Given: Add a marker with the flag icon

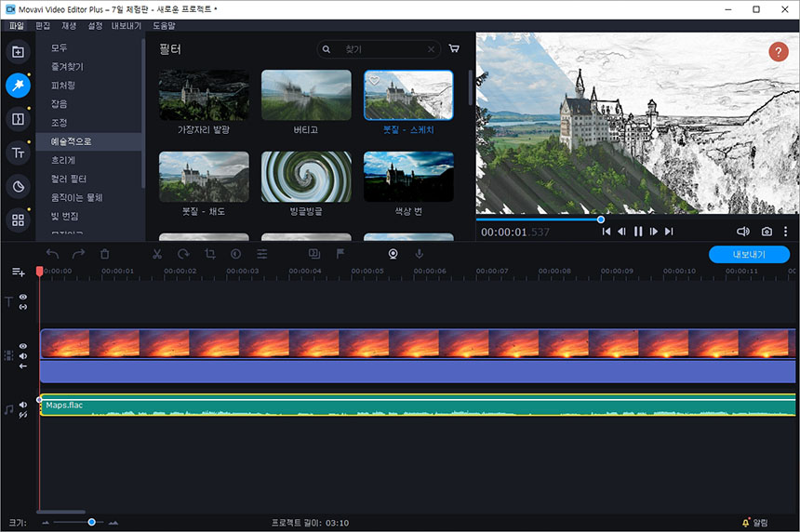Looking at the screenshot, I should pyautogui.click(x=340, y=254).
